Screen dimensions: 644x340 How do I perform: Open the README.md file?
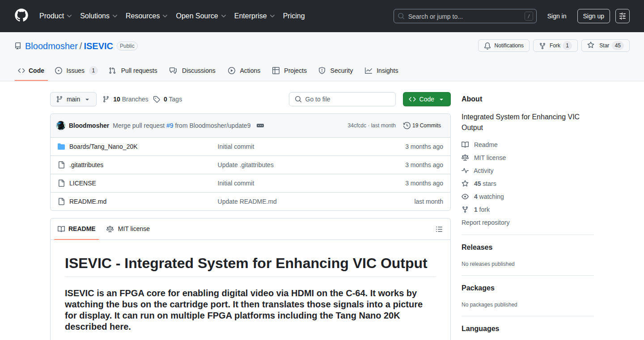click(x=88, y=201)
